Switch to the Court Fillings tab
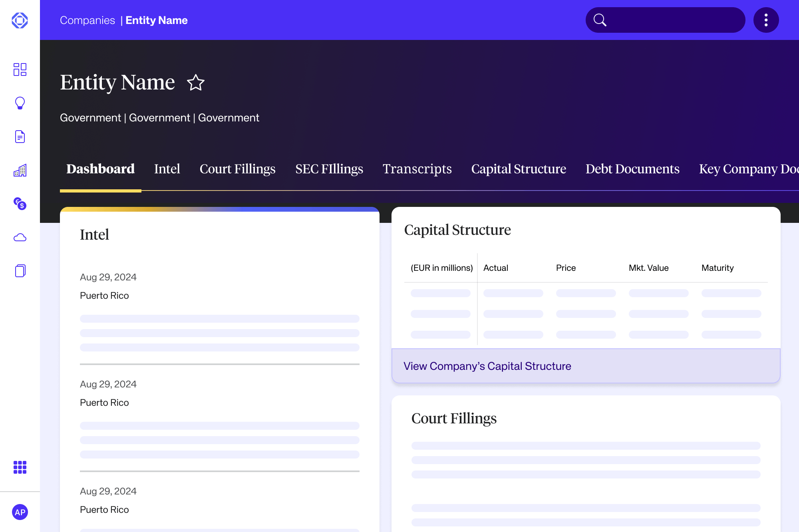799x532 pixels. click(237, 169)
